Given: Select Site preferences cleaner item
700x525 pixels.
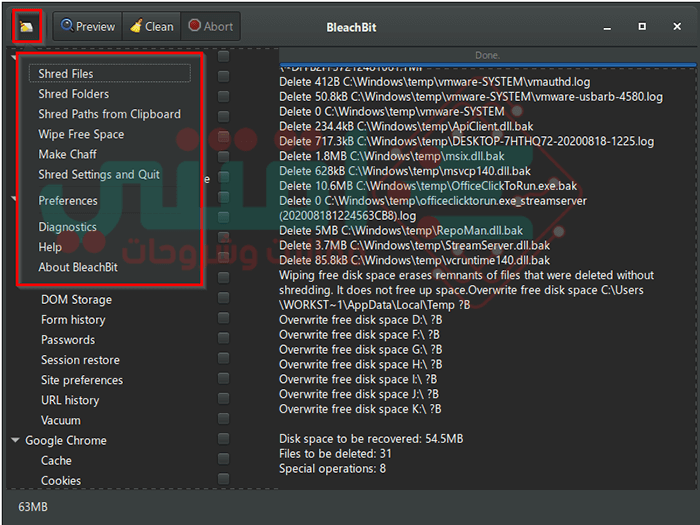Looking at the screenshot, I should (x=82, y=380).
